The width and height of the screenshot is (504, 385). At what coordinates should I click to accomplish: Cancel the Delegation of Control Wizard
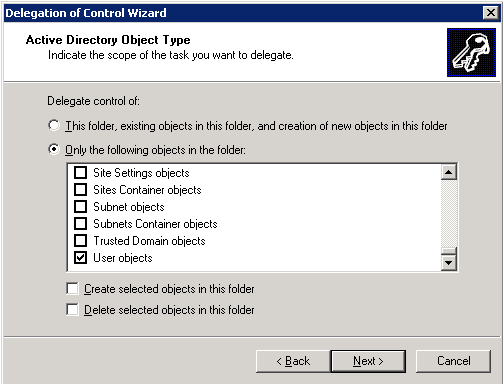pyautogui.click(x=453, y=361)
